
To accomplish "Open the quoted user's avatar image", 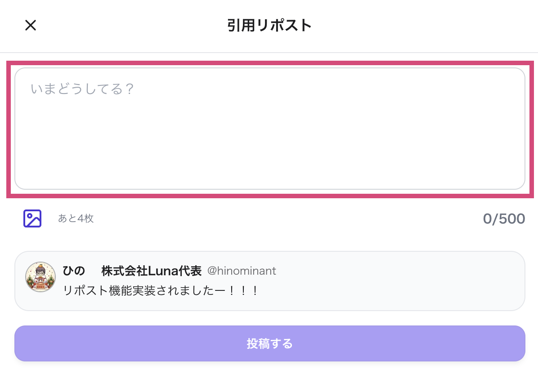I will (x=40, y=276).
